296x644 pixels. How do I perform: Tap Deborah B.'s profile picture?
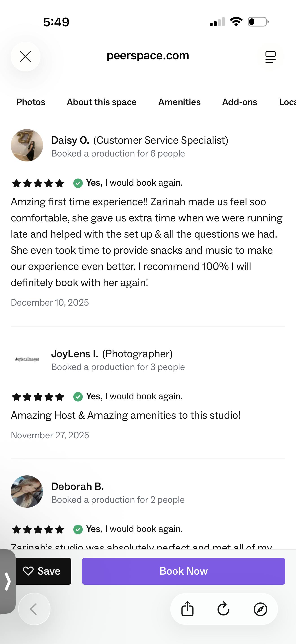(27, 492)
